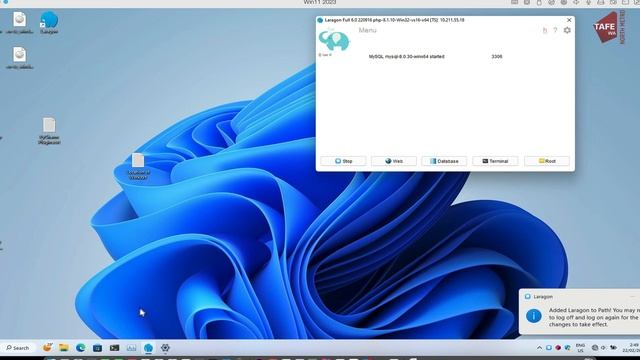This screenshot has height=360, width=640.
Task: Expand the hidden tray icons chevron
Action: [x=539, y=348]
